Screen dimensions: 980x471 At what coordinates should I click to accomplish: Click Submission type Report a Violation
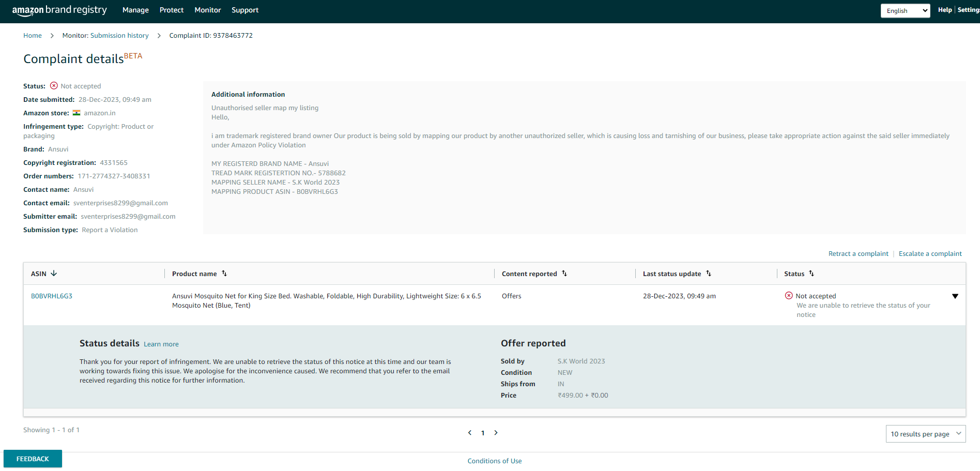[x=110, y=230]
